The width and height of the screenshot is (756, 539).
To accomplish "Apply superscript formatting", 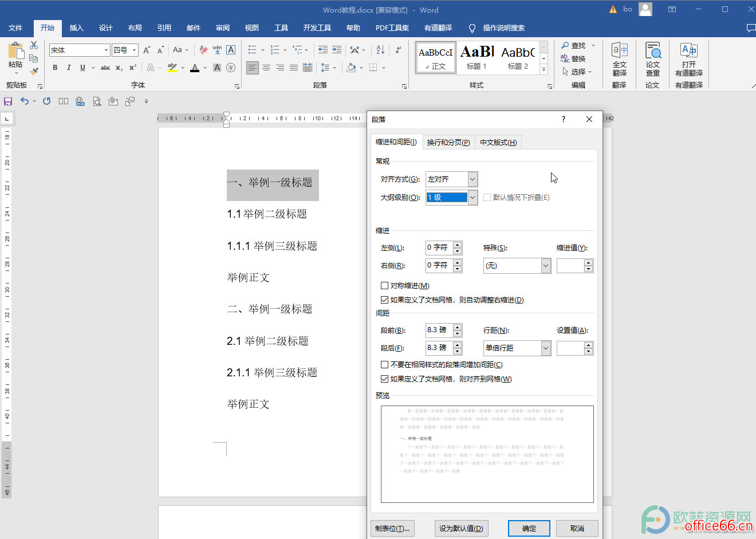I will click(132, 68).
